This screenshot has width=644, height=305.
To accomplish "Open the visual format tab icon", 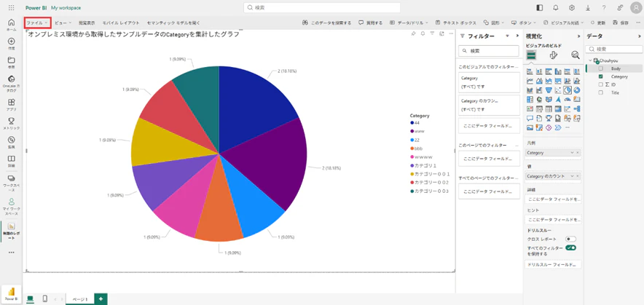I will (x=553, y=55).
